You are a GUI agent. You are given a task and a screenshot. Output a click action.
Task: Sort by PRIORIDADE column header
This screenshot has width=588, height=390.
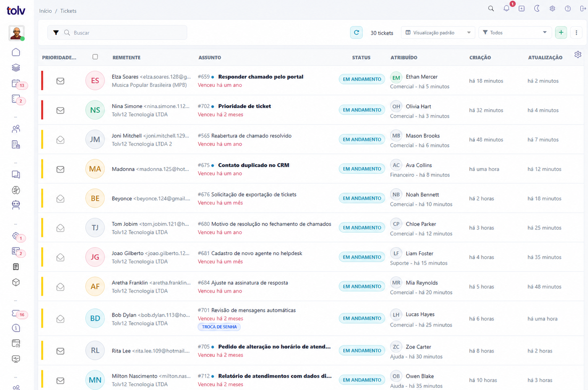tap(59, 58)
